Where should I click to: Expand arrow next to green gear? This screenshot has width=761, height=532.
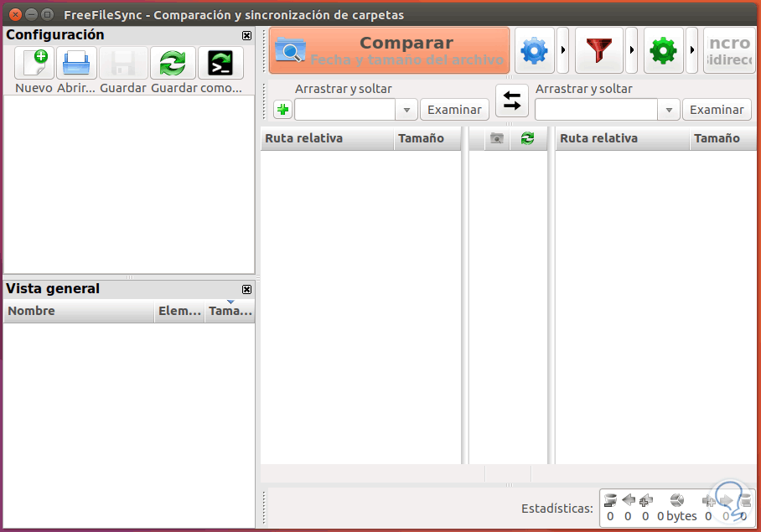point(692,50)
